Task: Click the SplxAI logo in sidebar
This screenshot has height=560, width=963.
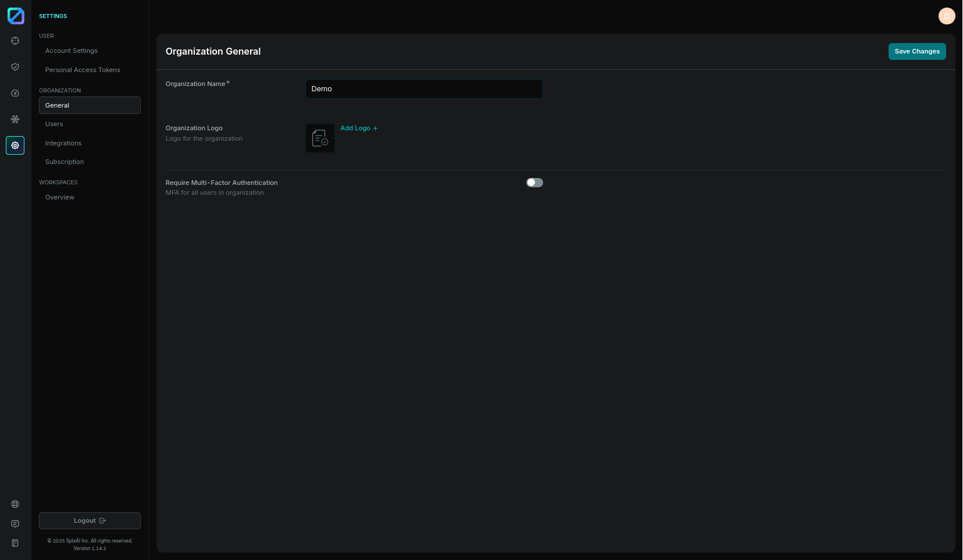Action: [x=16, y=16]
